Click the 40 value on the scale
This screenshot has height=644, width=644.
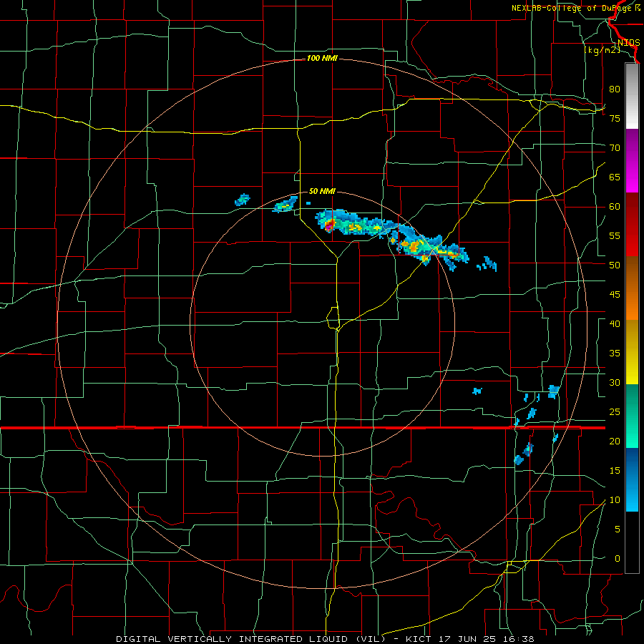click(615, 323)
